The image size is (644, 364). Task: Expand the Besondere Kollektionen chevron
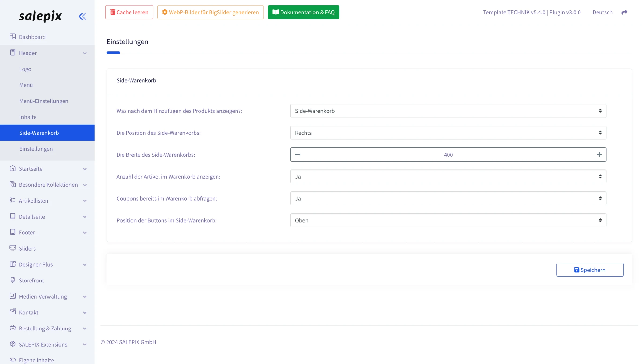point(85,185)
